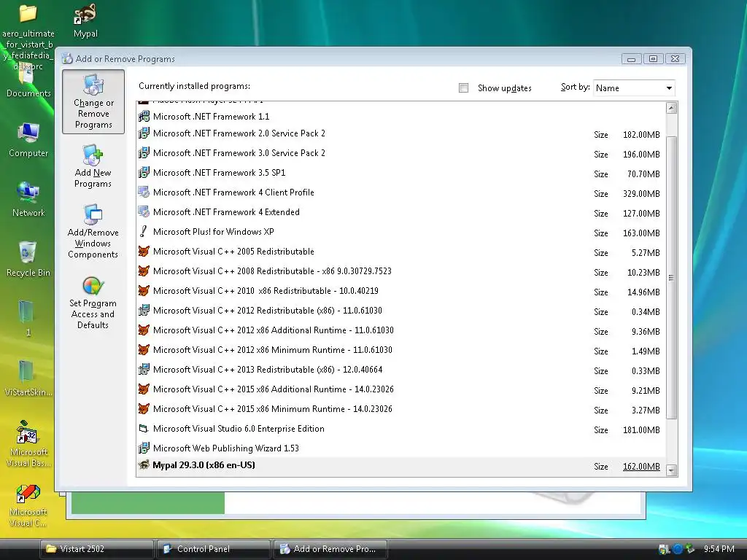Viewport: 747px width, 560px height.
Task: Maximize the Add or Remove Programs window
Action: click(x=653, y=58)
